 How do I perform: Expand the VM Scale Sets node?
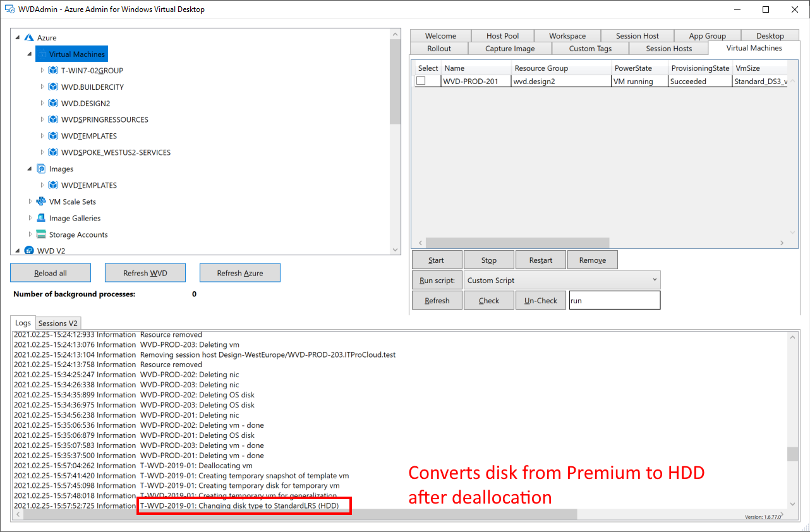(x=30, y=202)
